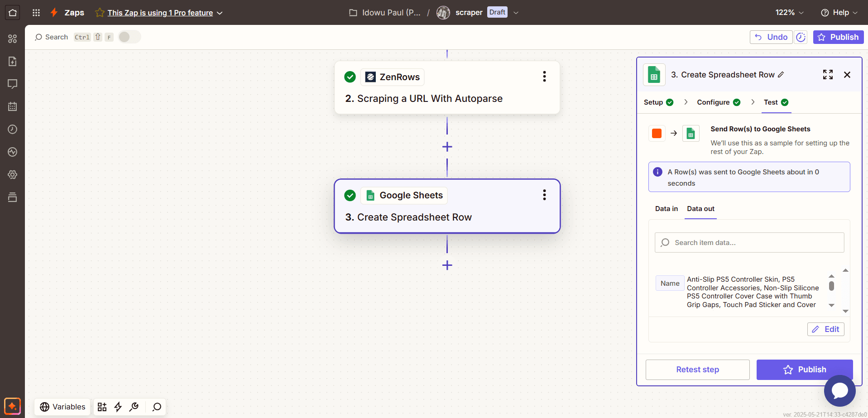Open the scraper Draft dropdown chevron

coord(516,13)
